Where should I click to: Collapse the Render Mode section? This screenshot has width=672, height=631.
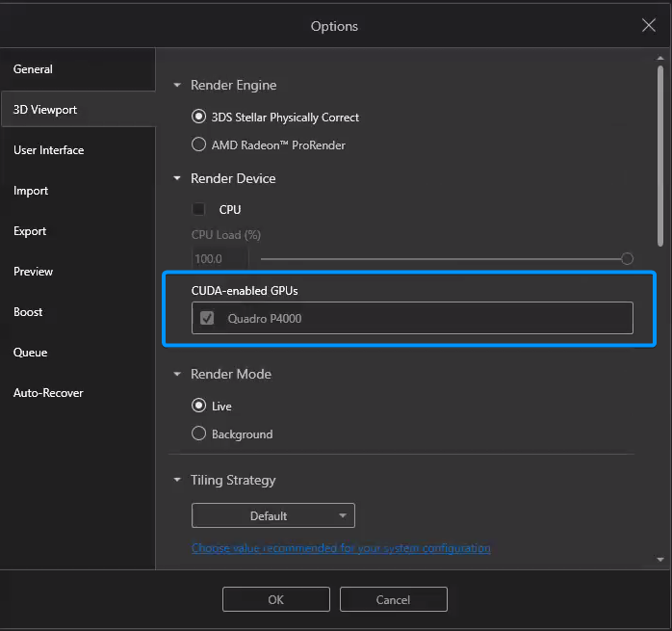(x=177, y=374)
